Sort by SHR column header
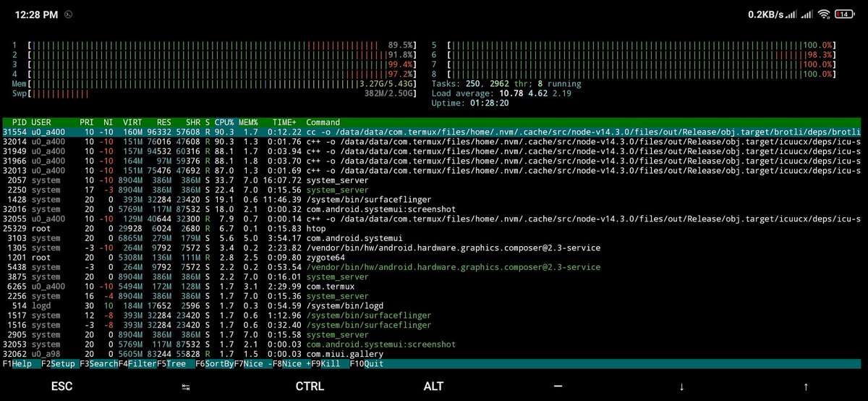This screenshot has height=401, width=868. (x=193, y=122)
